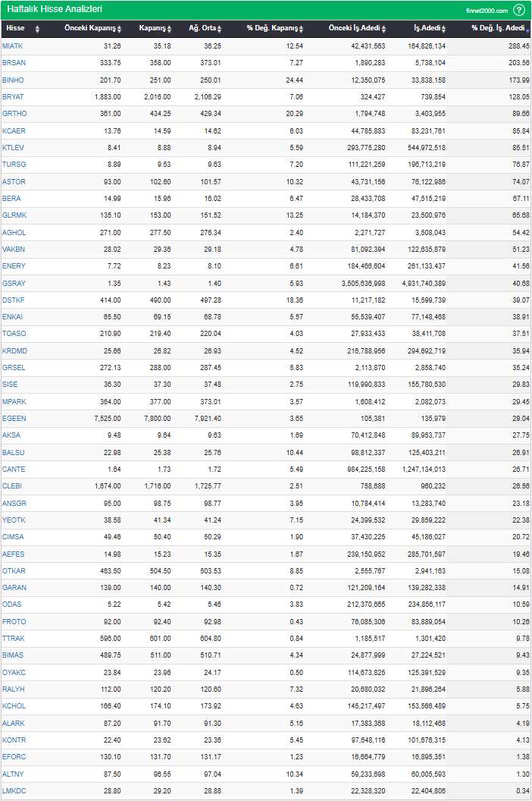Open MIATK stock link
The image size is (532, 801).
12,46
